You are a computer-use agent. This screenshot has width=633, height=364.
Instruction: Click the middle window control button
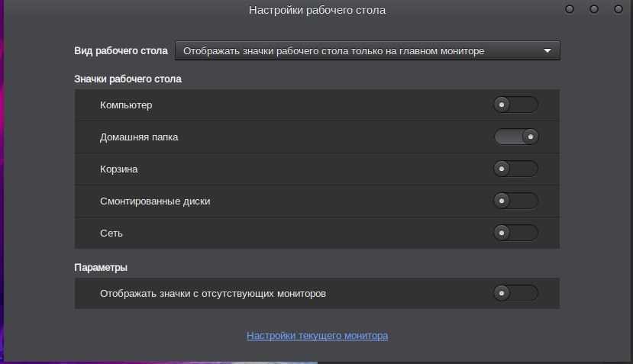[594, 9]
